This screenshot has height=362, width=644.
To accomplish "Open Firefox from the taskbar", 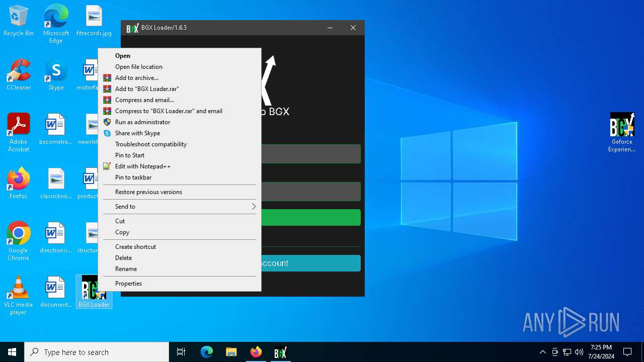I will pyautogui.click(x=256, y=352).
